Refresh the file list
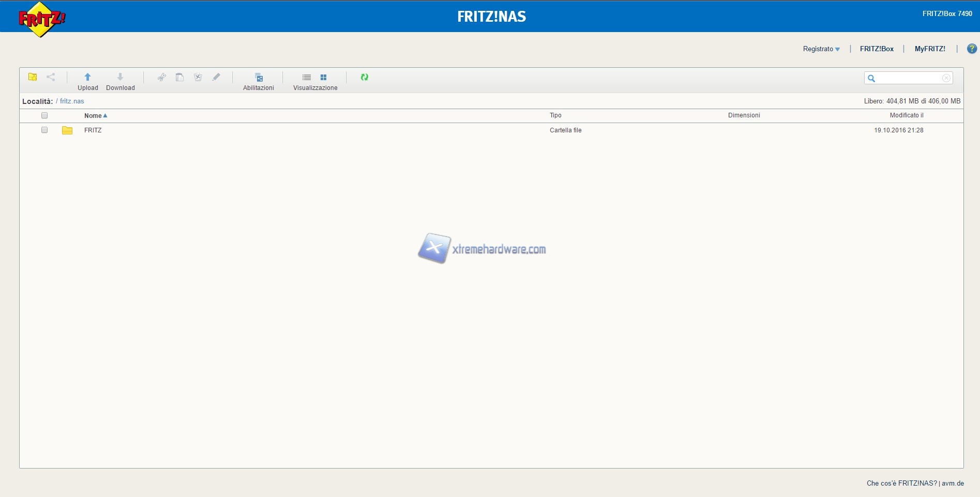This screenshot has height=497, width=980. click(365, 77)
